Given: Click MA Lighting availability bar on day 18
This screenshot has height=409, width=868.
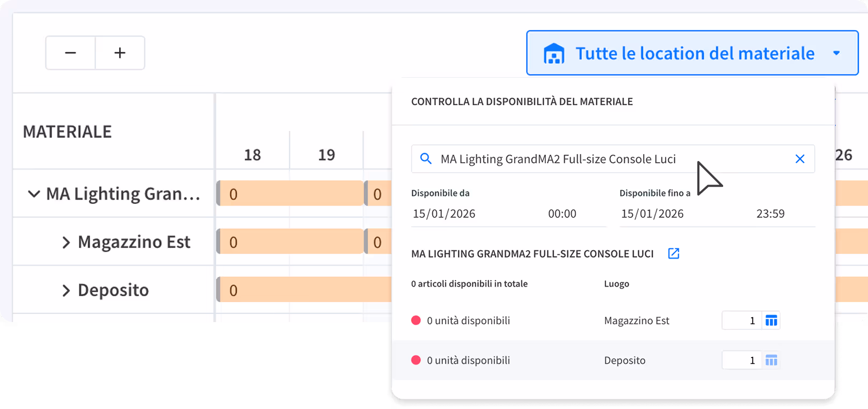Looking at the screenshot, I should tap(290, 193).
